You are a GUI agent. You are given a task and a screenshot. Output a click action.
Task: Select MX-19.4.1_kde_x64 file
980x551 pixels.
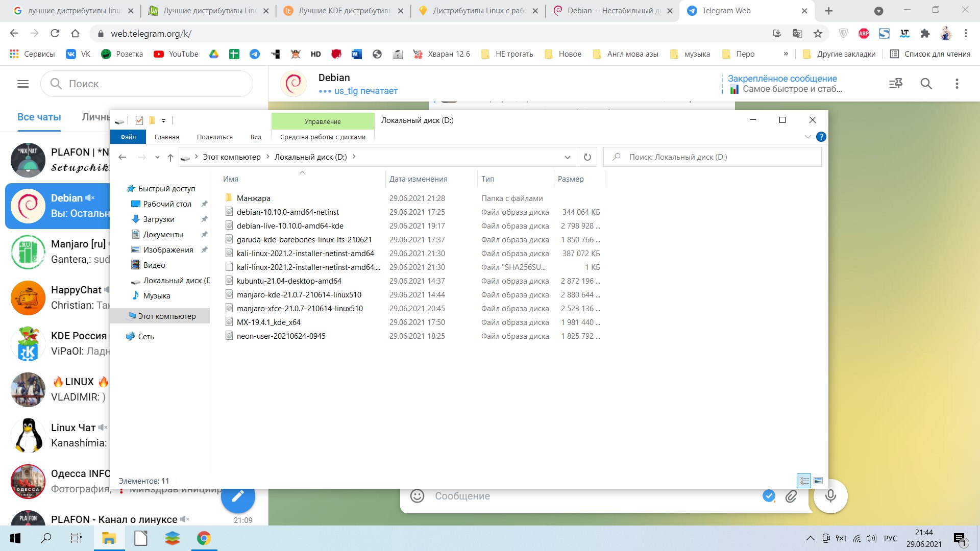point(268,322)
